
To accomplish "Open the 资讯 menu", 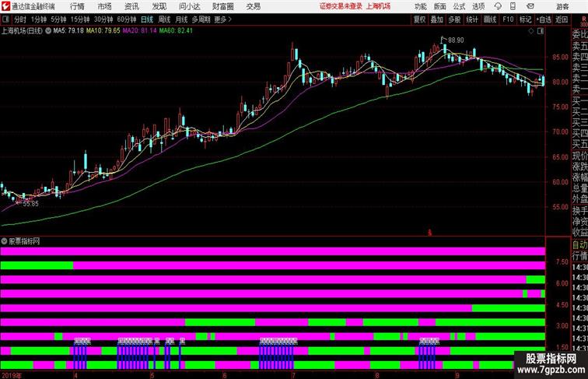I will (x=131, y=6).
